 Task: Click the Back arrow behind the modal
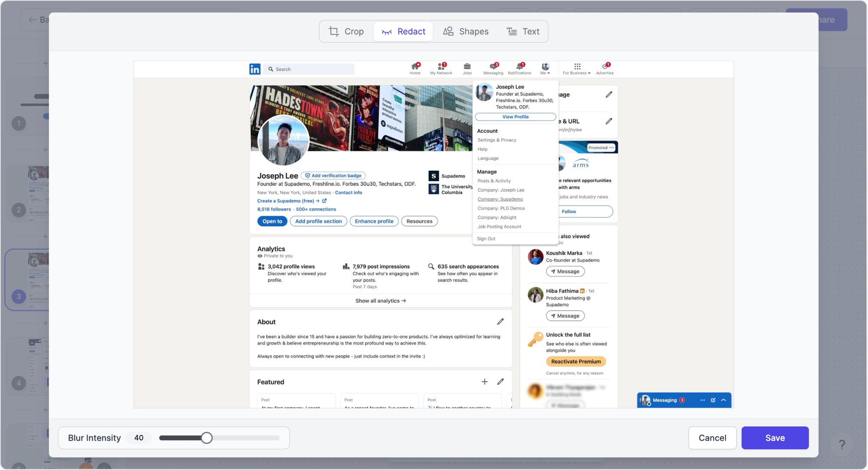coord(33,20)
